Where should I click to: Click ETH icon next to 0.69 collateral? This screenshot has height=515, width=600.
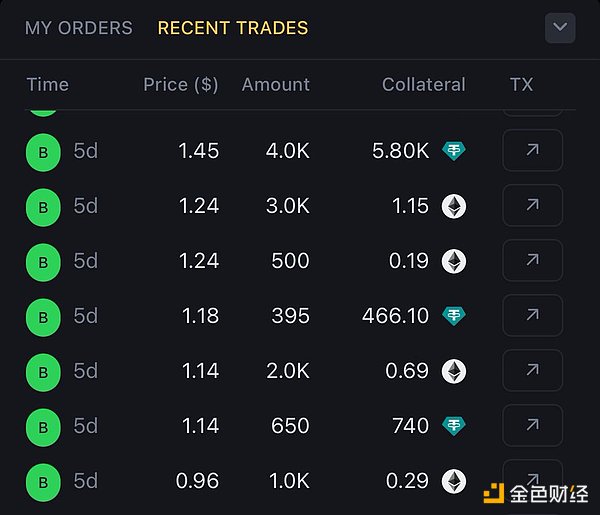click(455, 371)
